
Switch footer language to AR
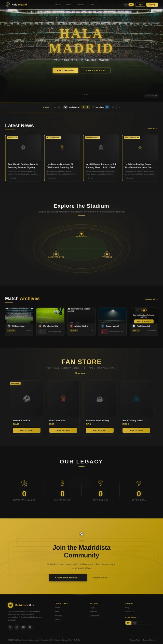[x=134, y=623]
